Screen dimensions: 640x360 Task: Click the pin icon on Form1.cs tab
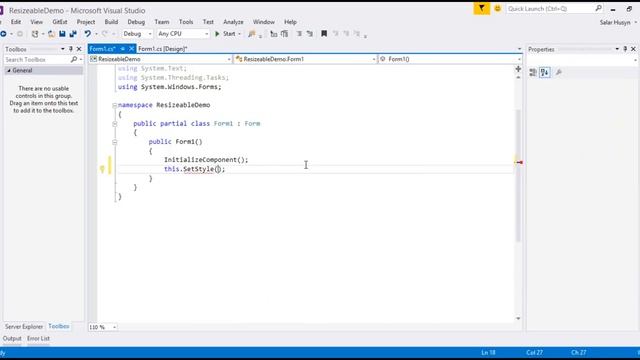(x=122, y=49)
